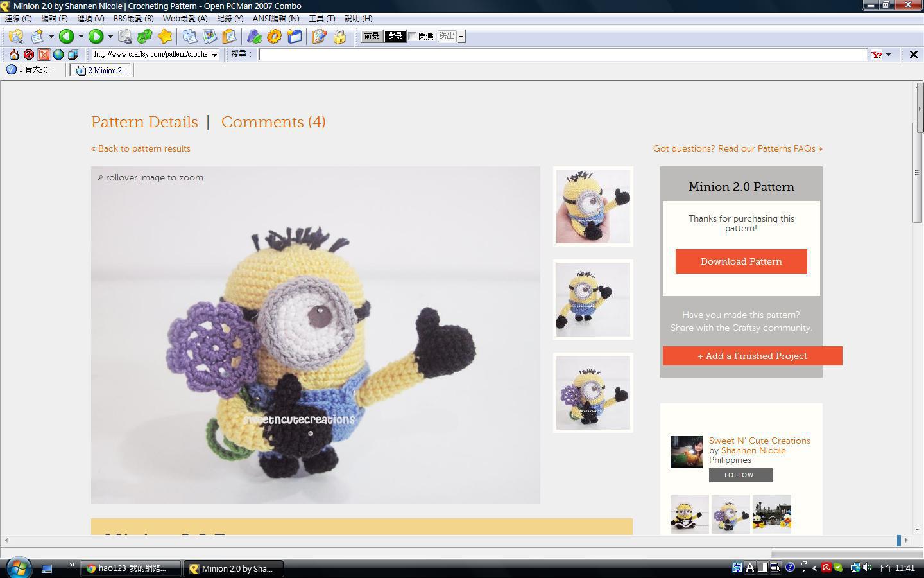924x578 pixels.
Task: Open the 說明 (H) menu
Action: point(358,19)
